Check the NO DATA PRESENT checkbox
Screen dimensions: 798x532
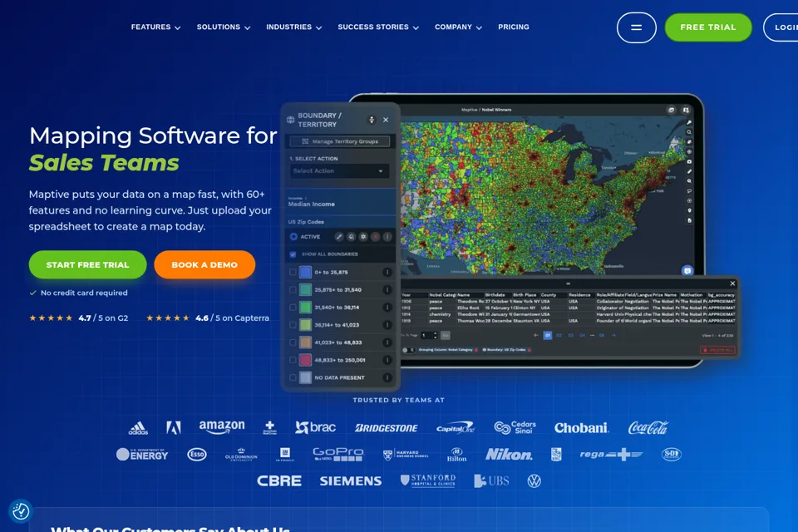[293, 377]
